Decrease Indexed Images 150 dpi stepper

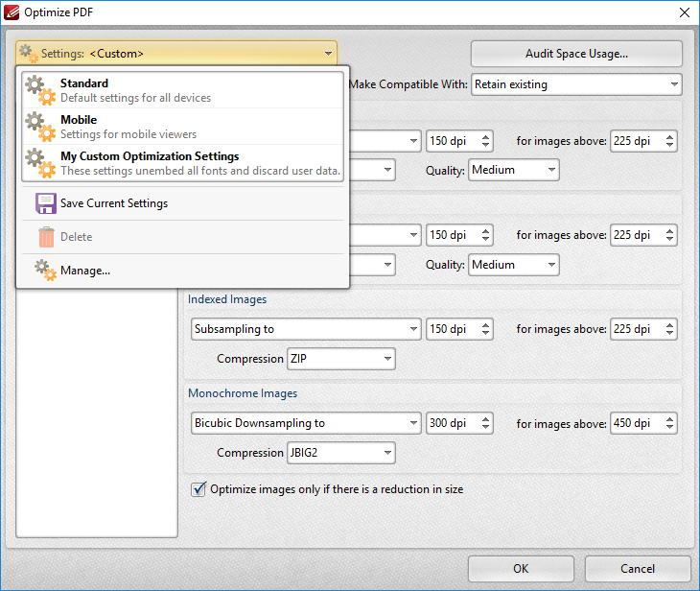click(486, 334)
